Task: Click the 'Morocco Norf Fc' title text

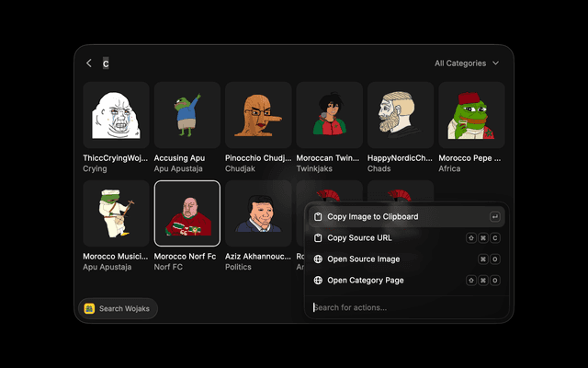Action: click(x=185, y=257)
